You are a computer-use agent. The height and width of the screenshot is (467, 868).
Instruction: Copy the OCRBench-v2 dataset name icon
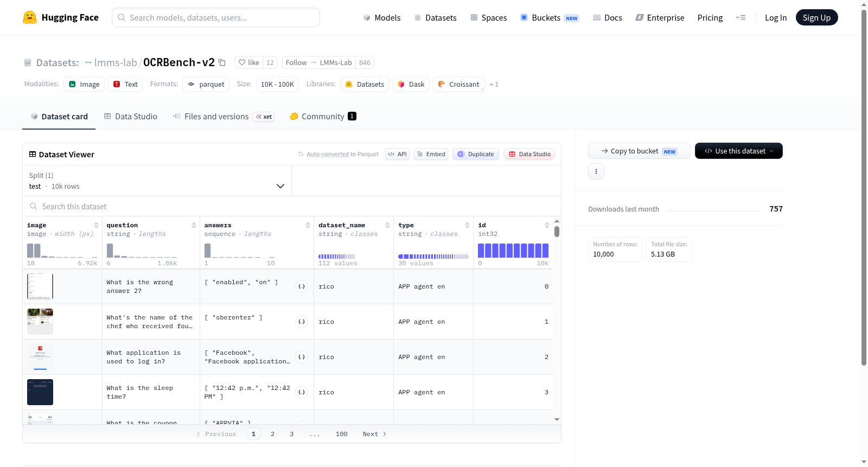222,62
